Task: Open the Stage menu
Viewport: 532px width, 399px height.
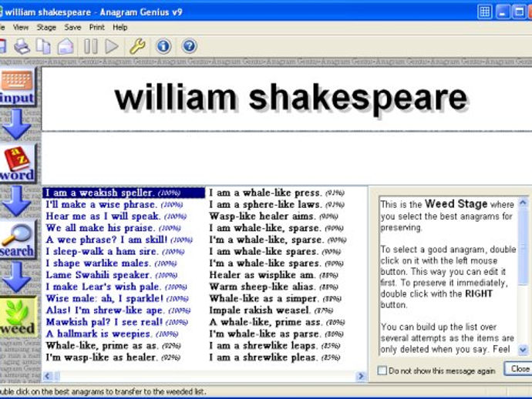Action: (46, 28)
